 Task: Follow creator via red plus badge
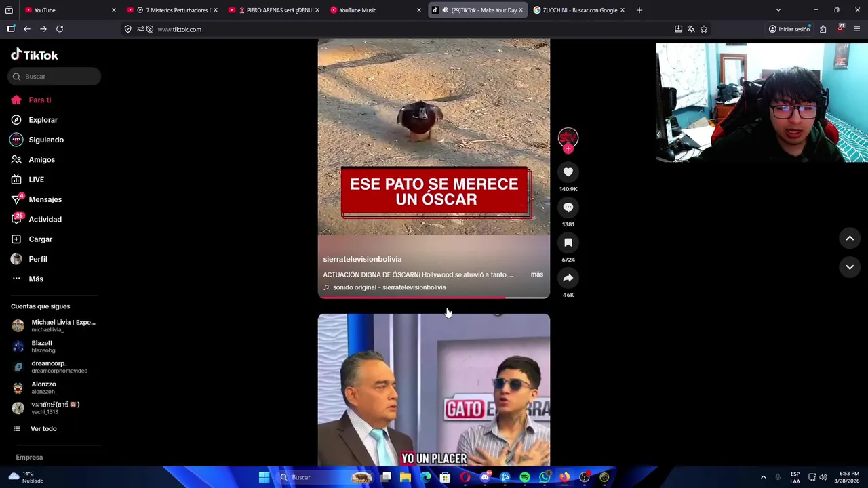click(x=568, y=149)
